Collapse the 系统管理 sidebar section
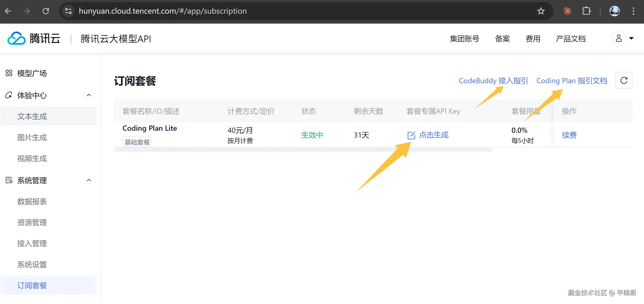Image resolution: width=644 pixels, height=304 pixels. coord(89,180)
